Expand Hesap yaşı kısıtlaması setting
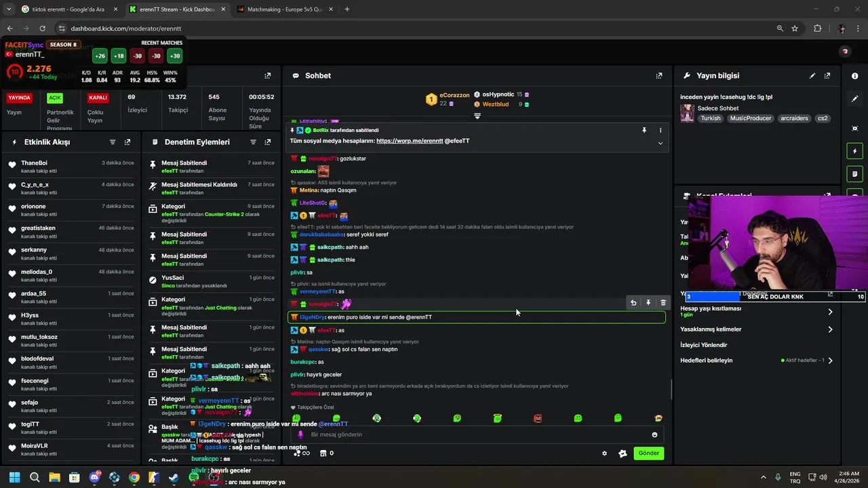This screenshot has width=868, height=488. click(x=830, y=312)
